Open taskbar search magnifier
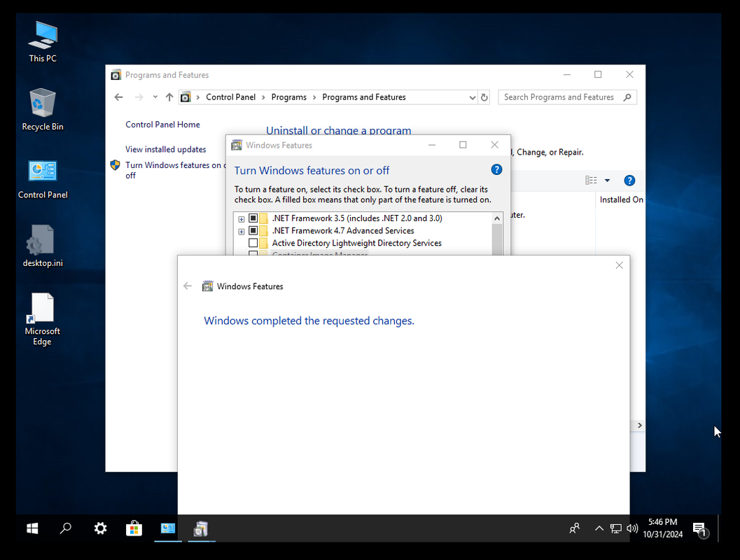The height and width of the screenshot is (560, 740). pyautogui.click(x=66, y=528)
